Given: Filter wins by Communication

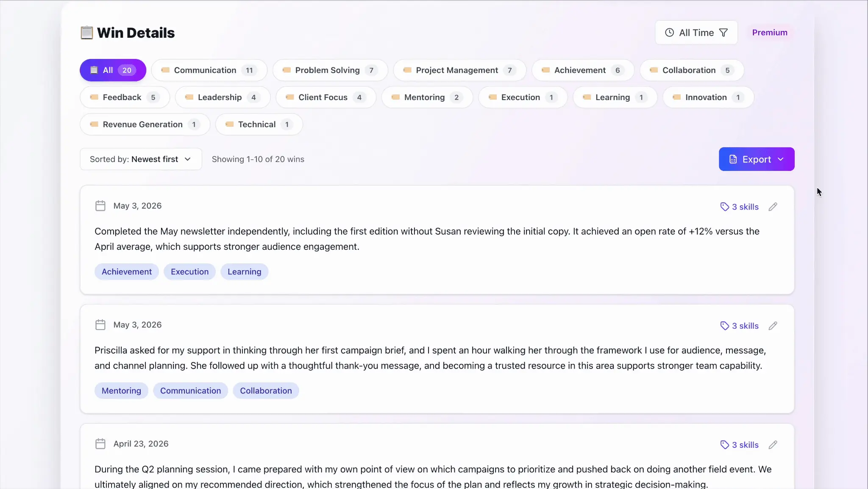Looking at the screenshot, I should pyautogui.click(x=209, y=70).
